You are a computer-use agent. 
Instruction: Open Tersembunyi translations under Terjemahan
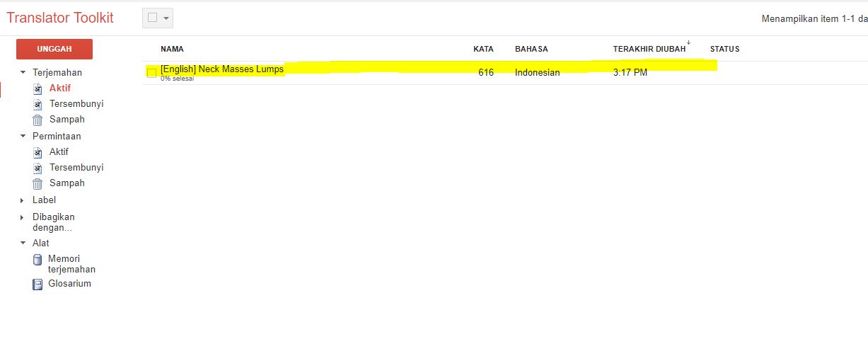point(76,103)
